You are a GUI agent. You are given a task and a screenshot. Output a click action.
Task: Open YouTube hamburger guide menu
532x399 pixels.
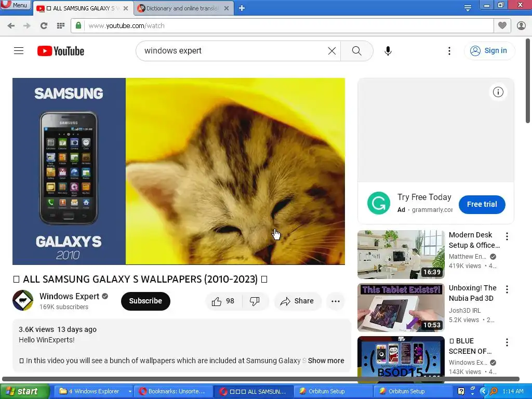19,51
